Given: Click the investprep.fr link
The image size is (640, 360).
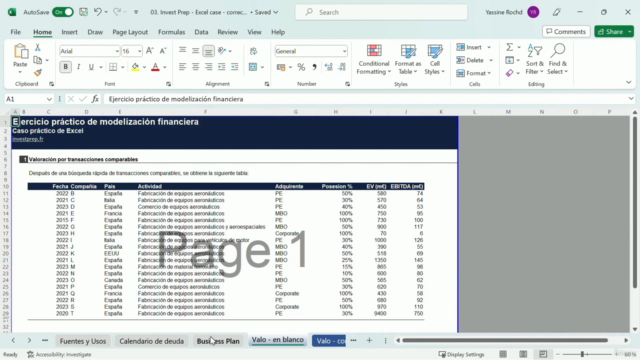Looking at the screenshot, I should click(x=28, y=139).
